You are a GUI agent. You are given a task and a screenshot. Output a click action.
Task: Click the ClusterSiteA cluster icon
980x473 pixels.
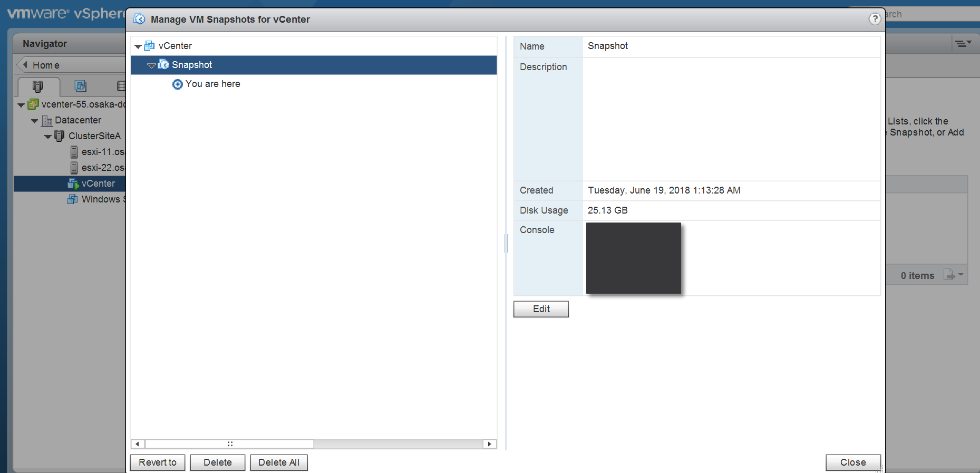click(x=60, y=136)
